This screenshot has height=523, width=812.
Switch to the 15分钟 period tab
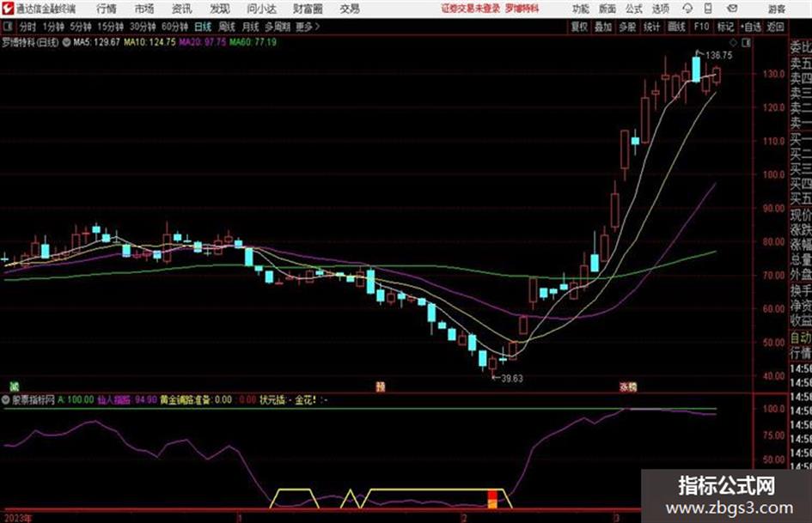pos(110,27)
